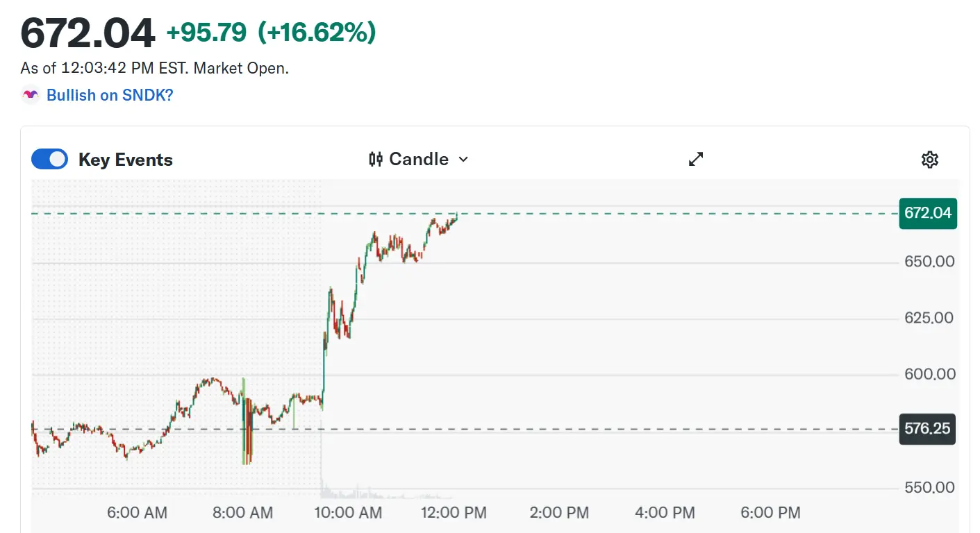Click the 4:00 PM time axis label

pyautogui.click(x=665, y=513)
